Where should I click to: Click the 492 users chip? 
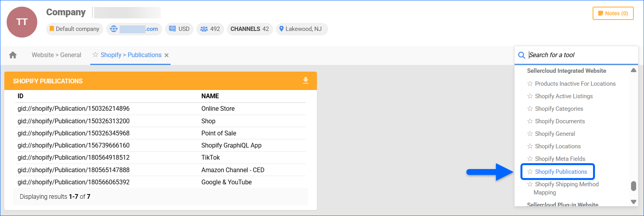(210, 29)
